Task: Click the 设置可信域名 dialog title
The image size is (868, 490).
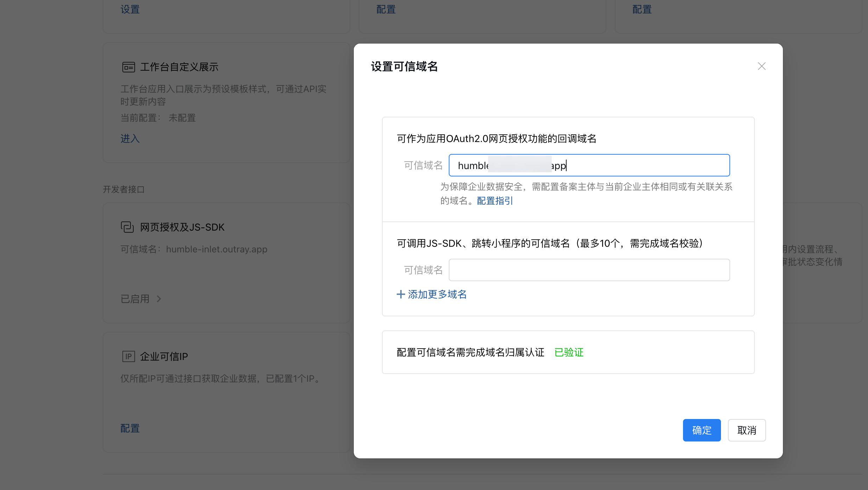Action: tap(404, 66)
